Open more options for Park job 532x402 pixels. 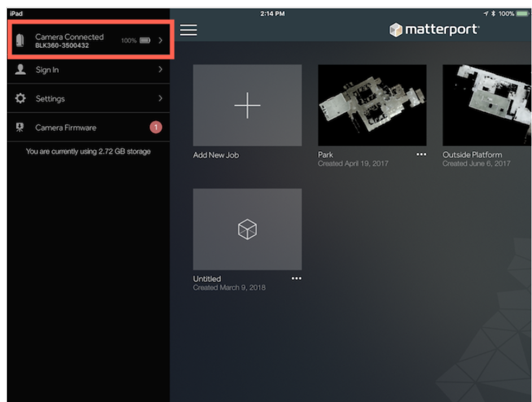coord(421,154)
